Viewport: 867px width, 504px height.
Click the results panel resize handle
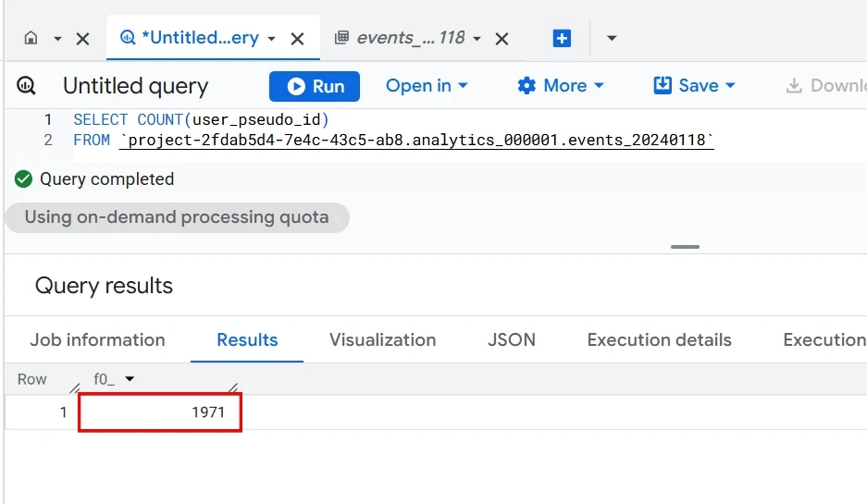coord(685,247)
